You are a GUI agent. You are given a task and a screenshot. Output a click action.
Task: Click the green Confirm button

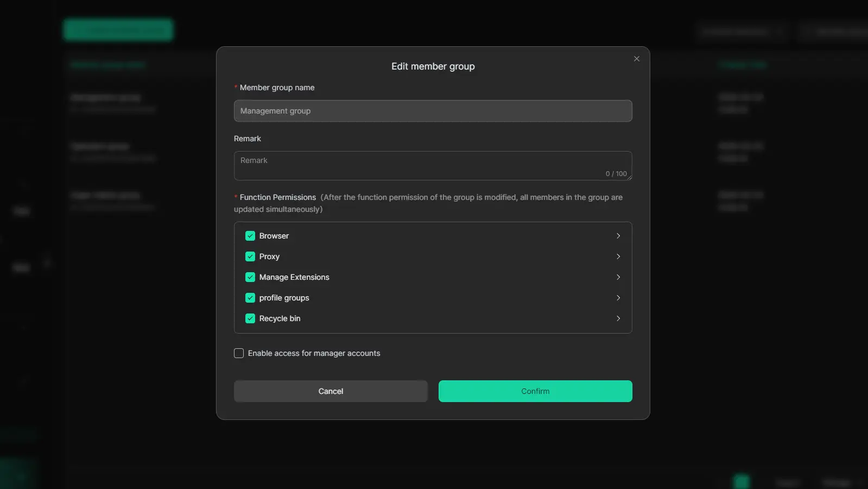click(535, 391)
